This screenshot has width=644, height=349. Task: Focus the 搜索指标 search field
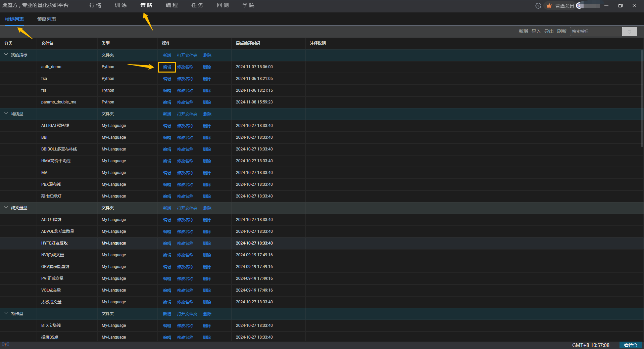pyautogui.click(x=596, y=32)
